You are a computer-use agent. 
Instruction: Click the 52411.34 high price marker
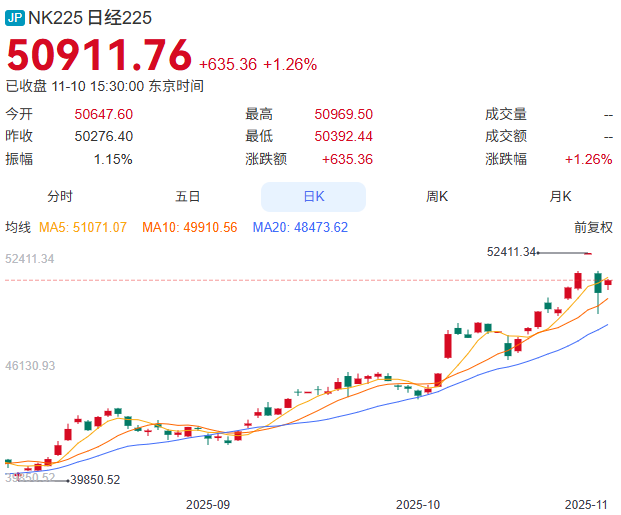[511, 252]
